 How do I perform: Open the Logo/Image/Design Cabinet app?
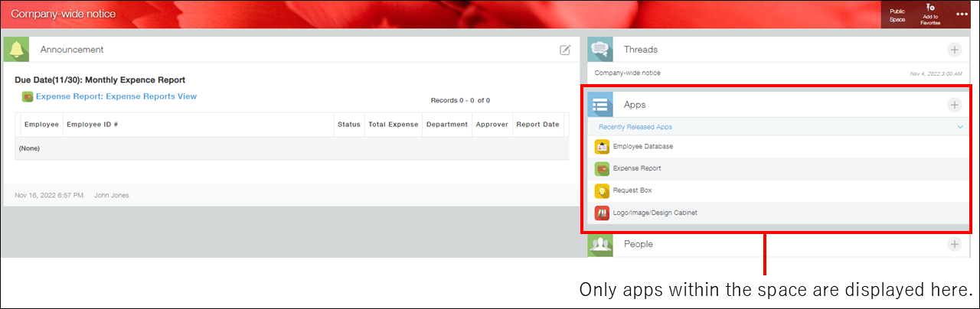655,212
